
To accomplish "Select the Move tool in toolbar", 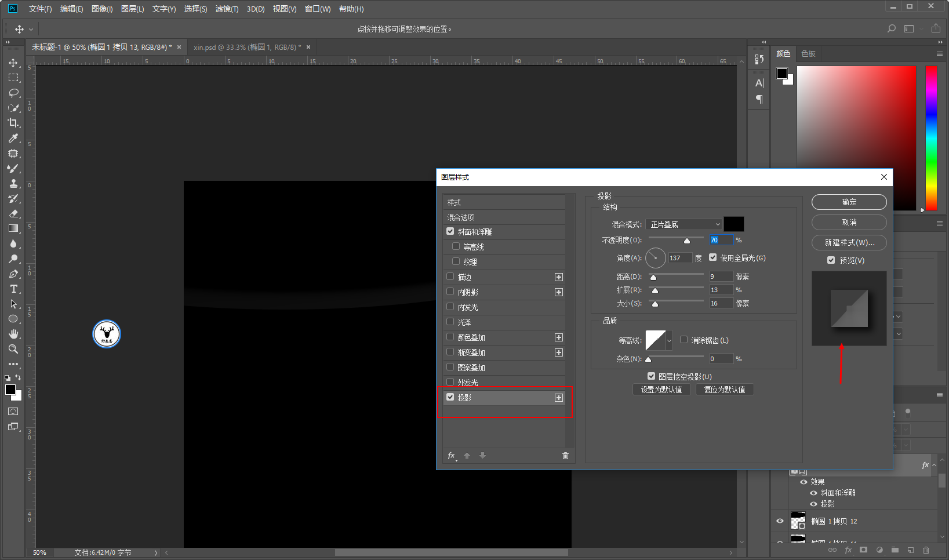I will click(13, 63).
